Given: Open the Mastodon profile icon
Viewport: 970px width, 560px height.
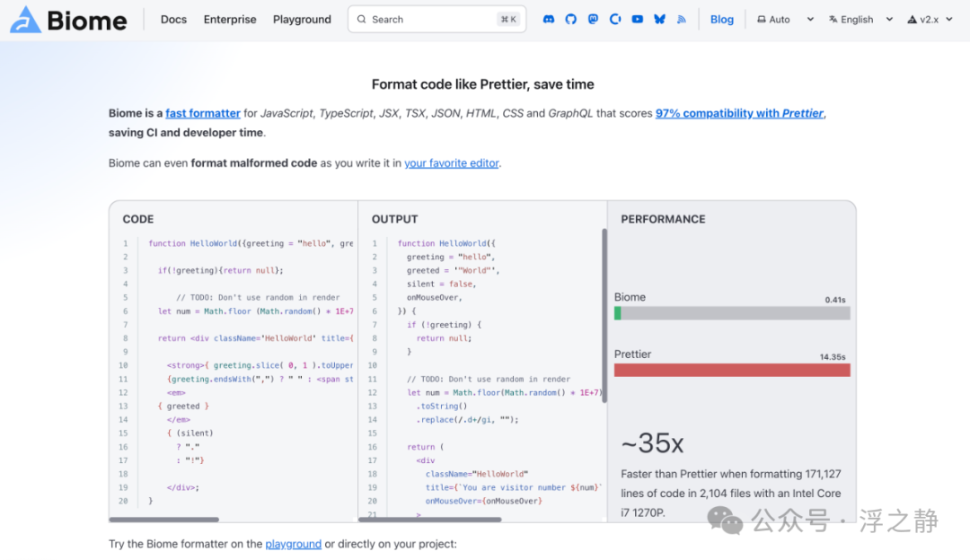Looking at the screenshot, I should coord(594,19).
